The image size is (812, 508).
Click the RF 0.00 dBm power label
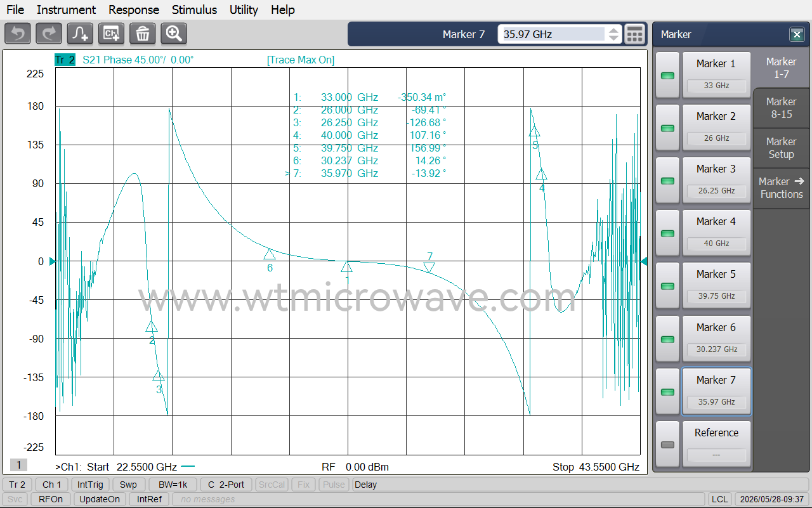(355, 467)
